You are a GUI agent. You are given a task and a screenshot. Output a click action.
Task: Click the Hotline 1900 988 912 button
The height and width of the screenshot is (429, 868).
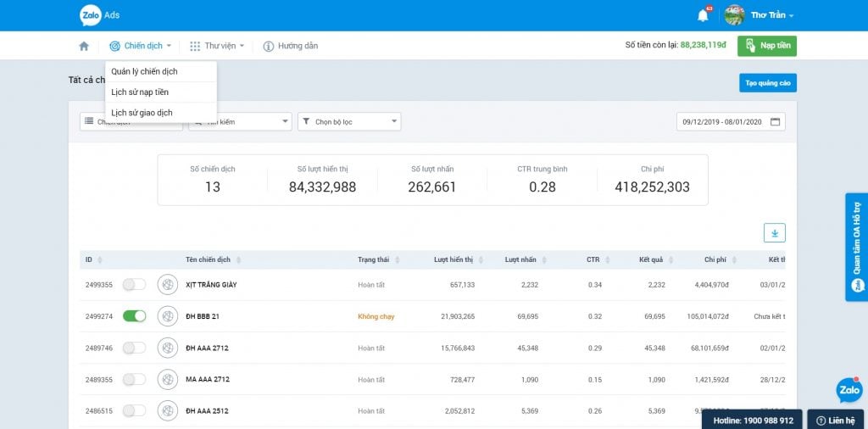coord(753,420)
